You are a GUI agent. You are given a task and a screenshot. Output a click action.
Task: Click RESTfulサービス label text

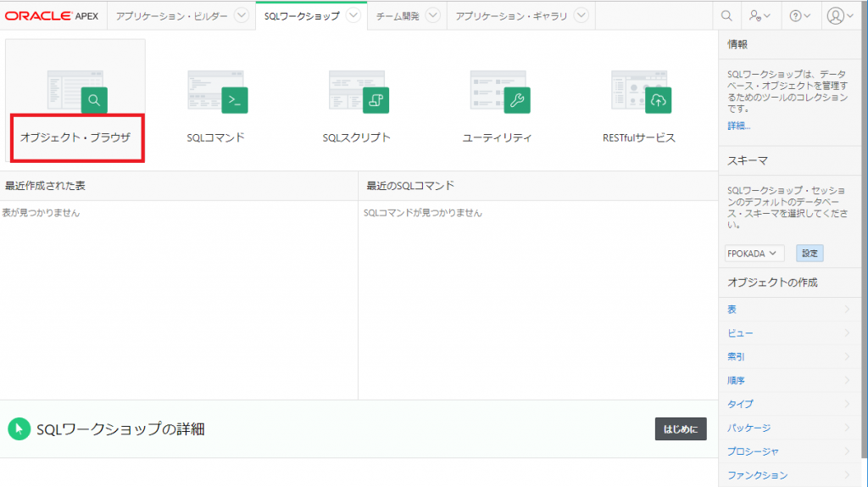[639, 137]
